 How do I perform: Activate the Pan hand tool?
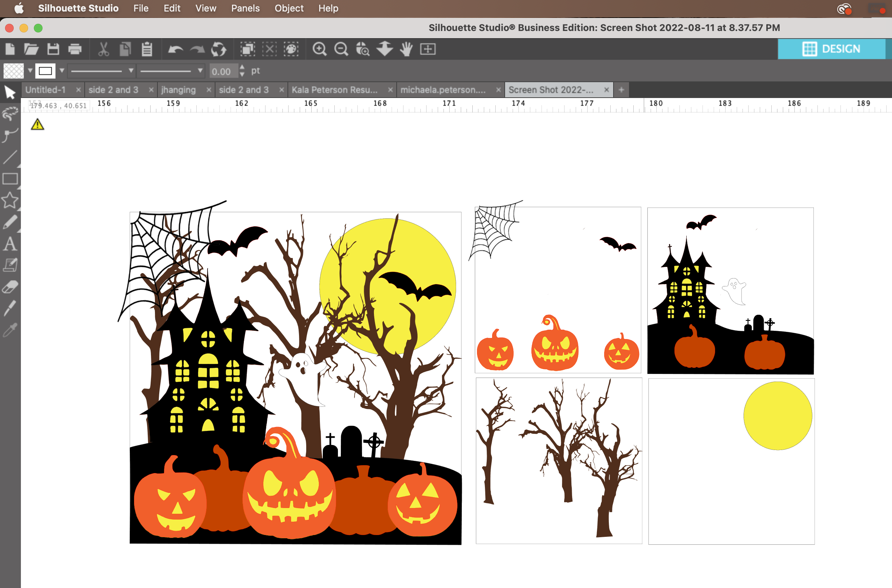tap(406, 49)
